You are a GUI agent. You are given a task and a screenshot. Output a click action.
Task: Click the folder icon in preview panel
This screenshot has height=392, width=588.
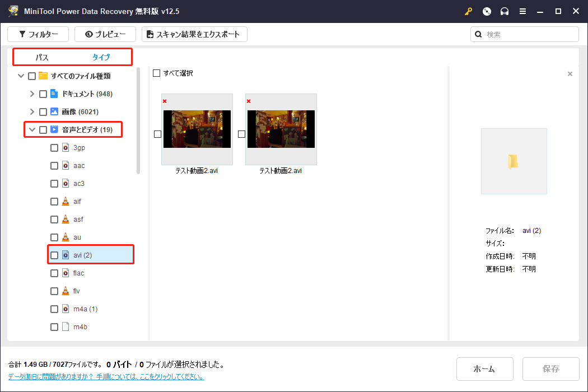513,162
